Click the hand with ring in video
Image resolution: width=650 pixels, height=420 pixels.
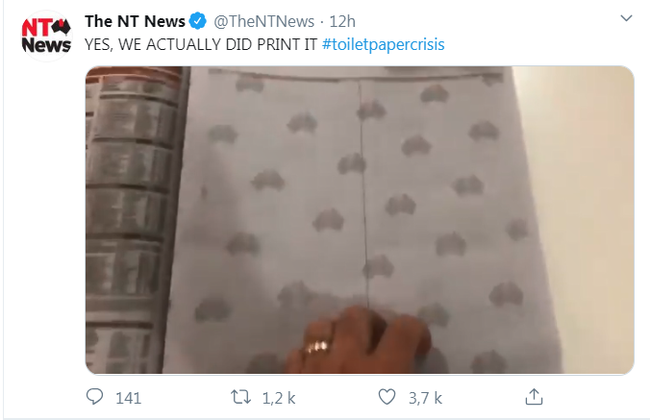coord(359,340)
